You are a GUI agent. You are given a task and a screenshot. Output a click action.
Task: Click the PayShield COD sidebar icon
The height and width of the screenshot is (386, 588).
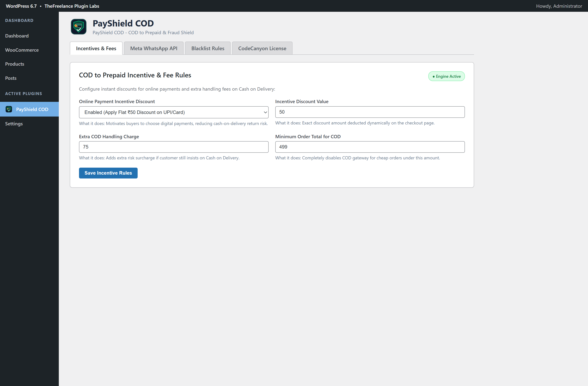pos(9,109)
